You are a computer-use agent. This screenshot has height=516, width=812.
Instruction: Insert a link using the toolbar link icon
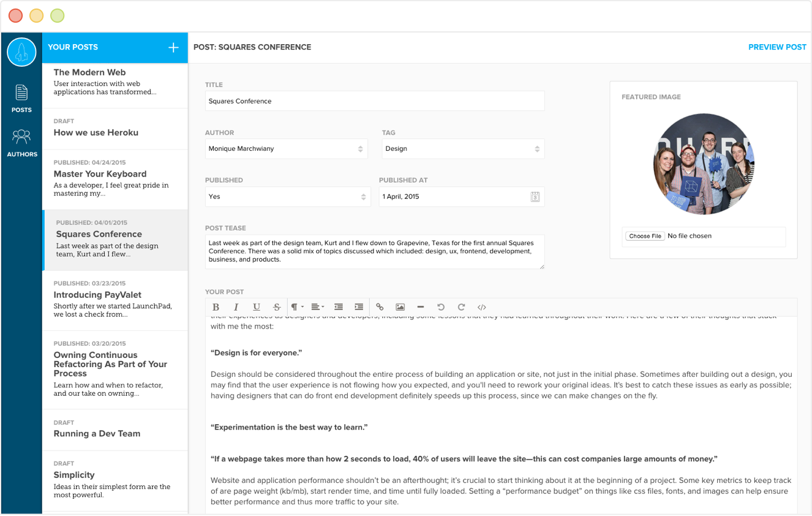[x=380, y=307]
